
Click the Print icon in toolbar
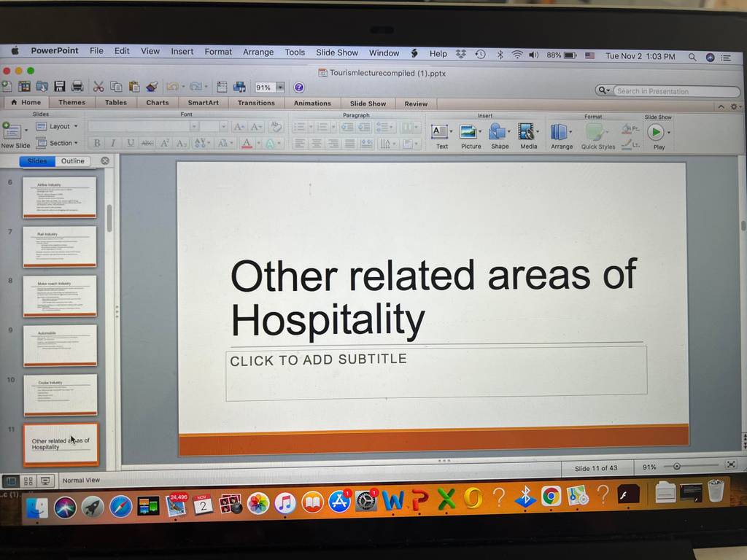point(77,86)
